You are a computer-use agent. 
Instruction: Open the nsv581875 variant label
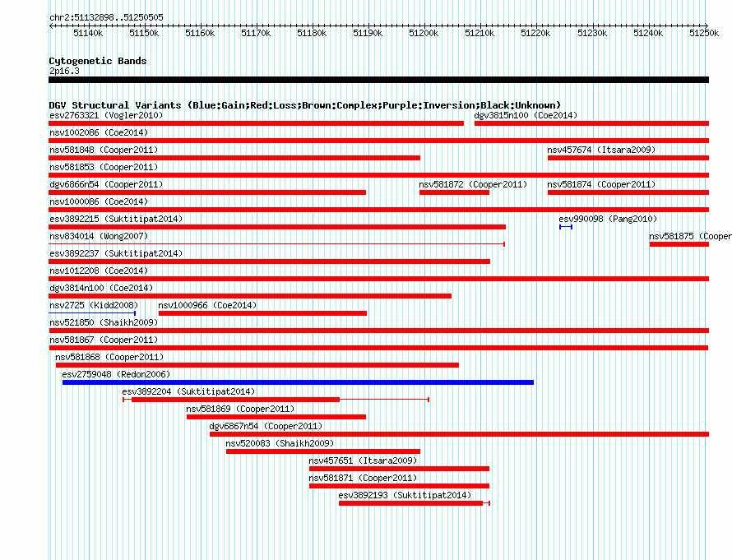690,236
